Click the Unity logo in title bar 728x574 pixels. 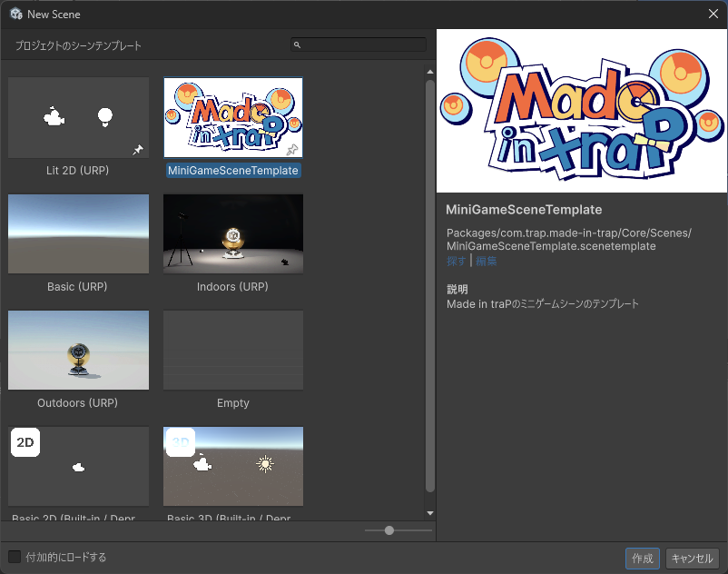16,14
